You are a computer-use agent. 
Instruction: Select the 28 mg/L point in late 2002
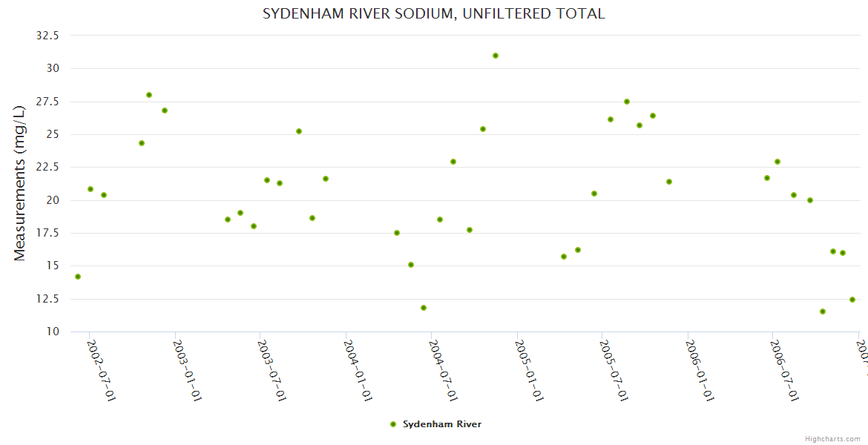pos(149,95)
